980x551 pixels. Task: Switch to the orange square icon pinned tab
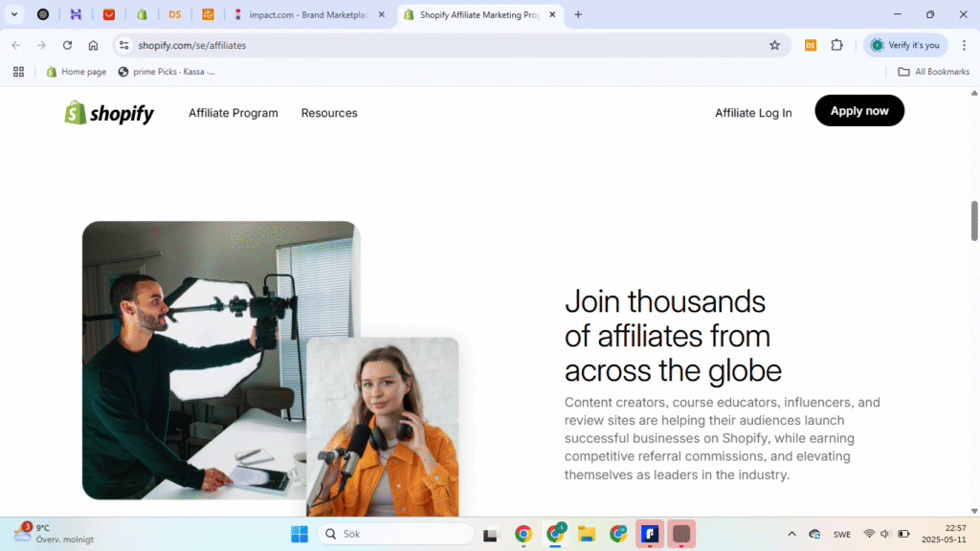point(208,14)
